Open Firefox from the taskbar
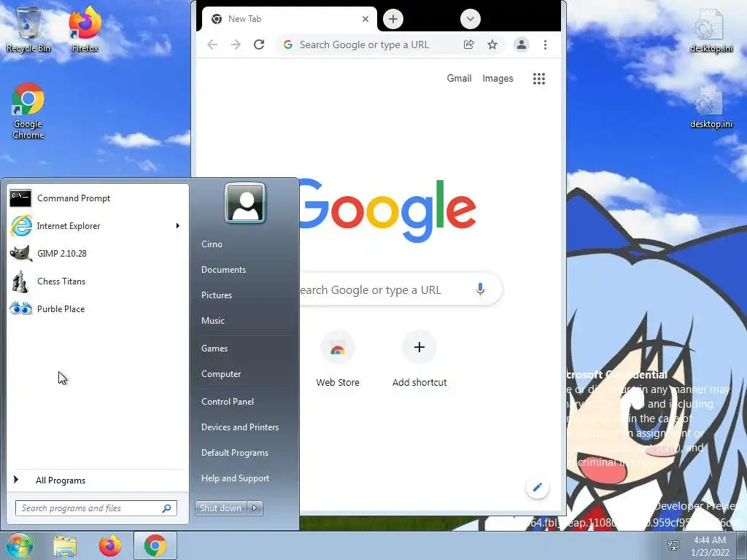Screen dimensions: 747x560 coord(110,545)
